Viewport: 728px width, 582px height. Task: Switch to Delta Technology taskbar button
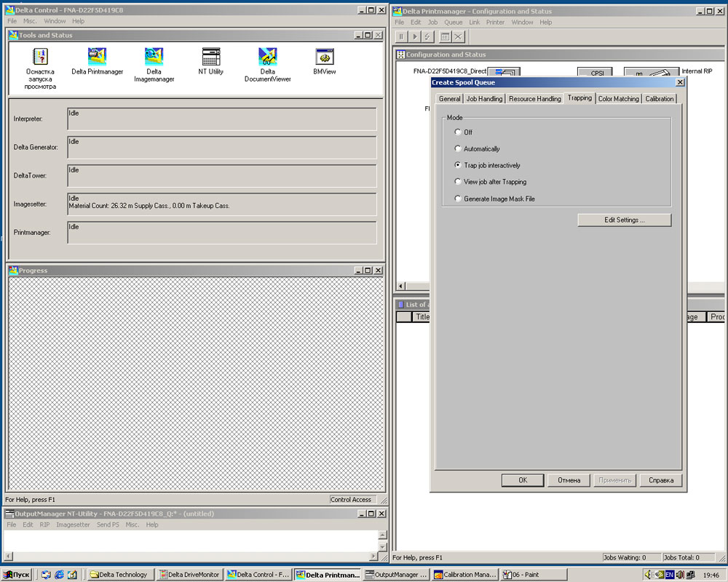click(120, 575)
